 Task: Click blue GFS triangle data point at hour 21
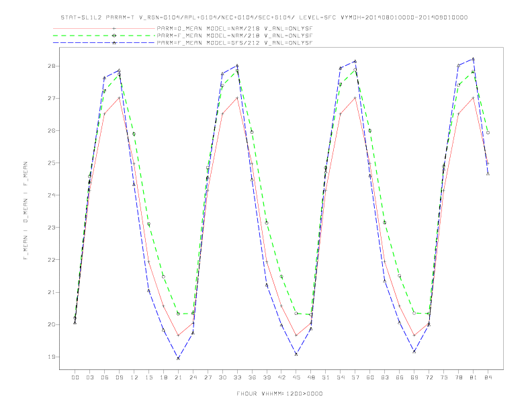(x=178, y=358)
